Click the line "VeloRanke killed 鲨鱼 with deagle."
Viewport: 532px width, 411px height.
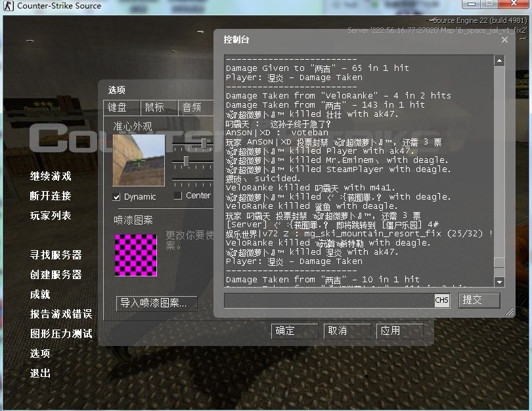click(x=312, y=206)
